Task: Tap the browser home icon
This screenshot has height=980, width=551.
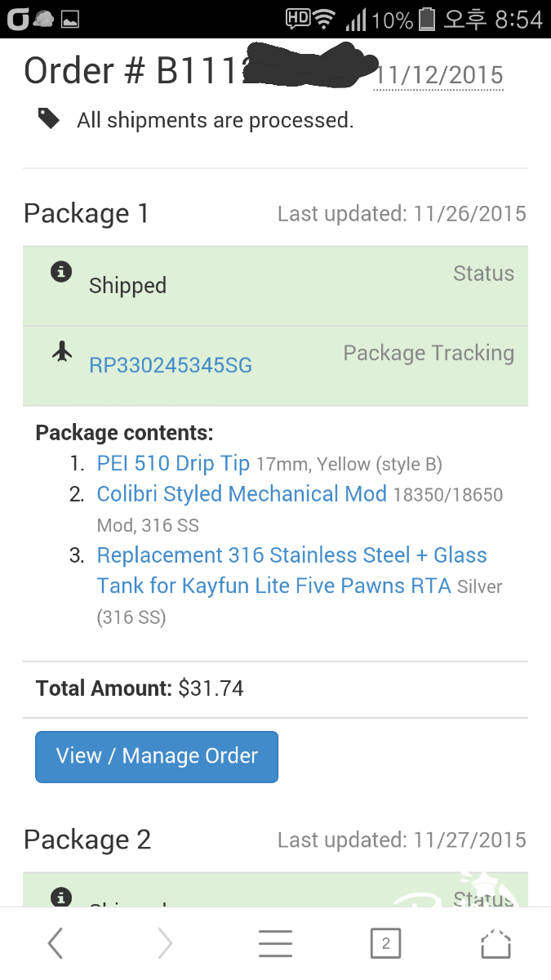Action: pyautogui.click(x=495, y=944)
